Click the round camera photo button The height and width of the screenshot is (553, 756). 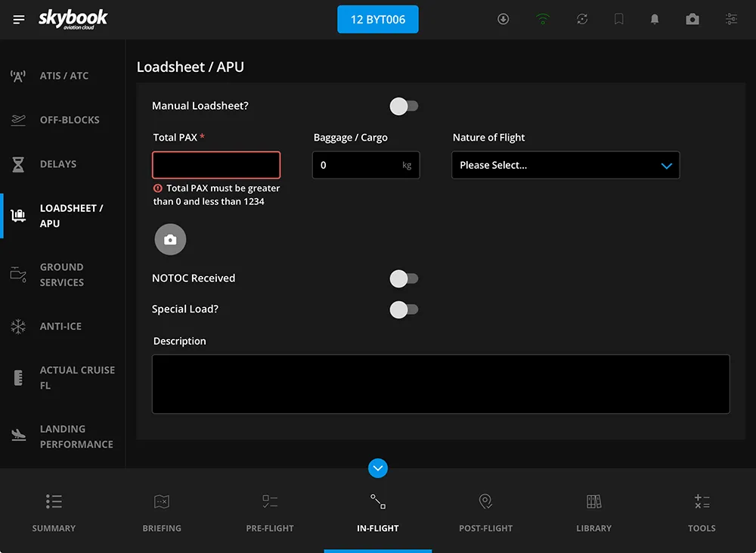pyautogui.click(x=170, y=239)
